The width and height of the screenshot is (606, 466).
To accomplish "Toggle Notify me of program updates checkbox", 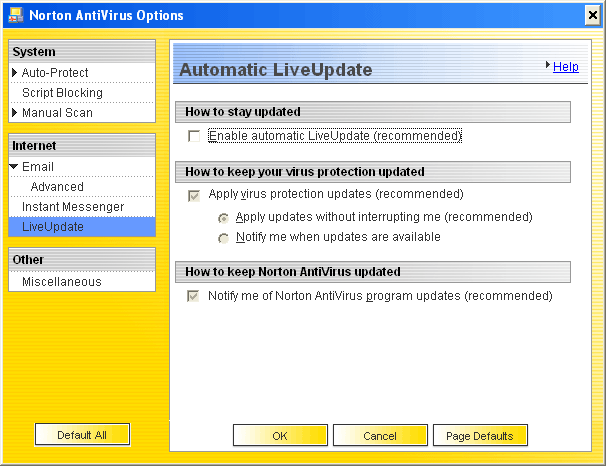I will coord(194,296).
